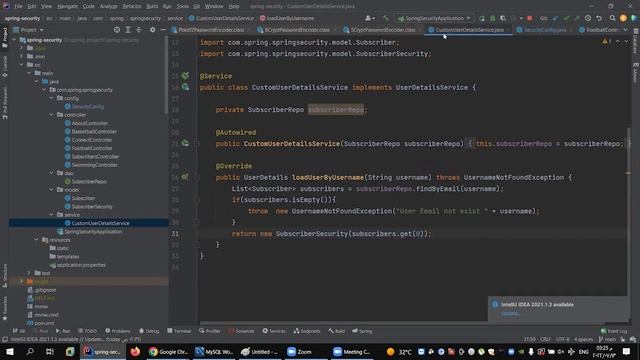Click the orange user avatar icon
The height and width of the screenshot is (360, 640).
click(x=623, y=18)
